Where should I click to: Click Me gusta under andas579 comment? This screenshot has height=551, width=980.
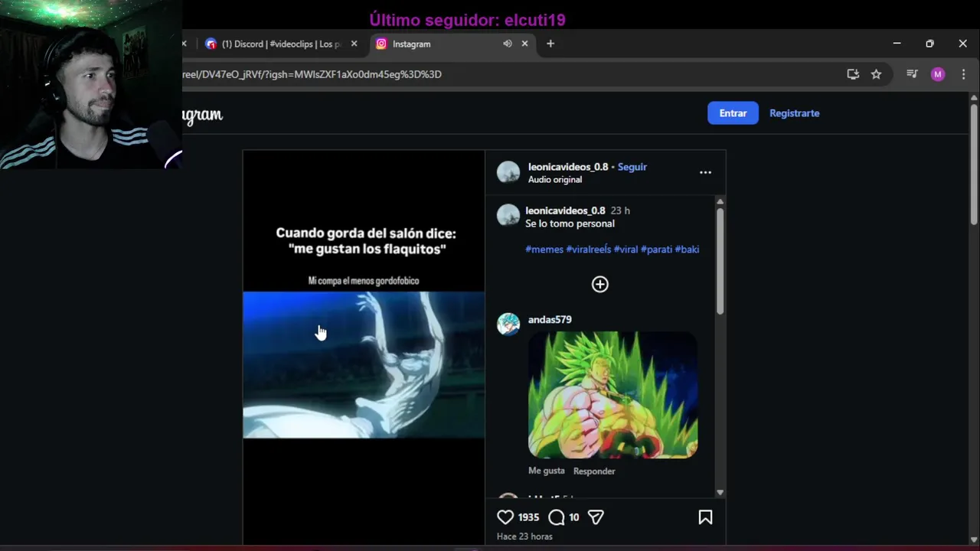(547, 471)
